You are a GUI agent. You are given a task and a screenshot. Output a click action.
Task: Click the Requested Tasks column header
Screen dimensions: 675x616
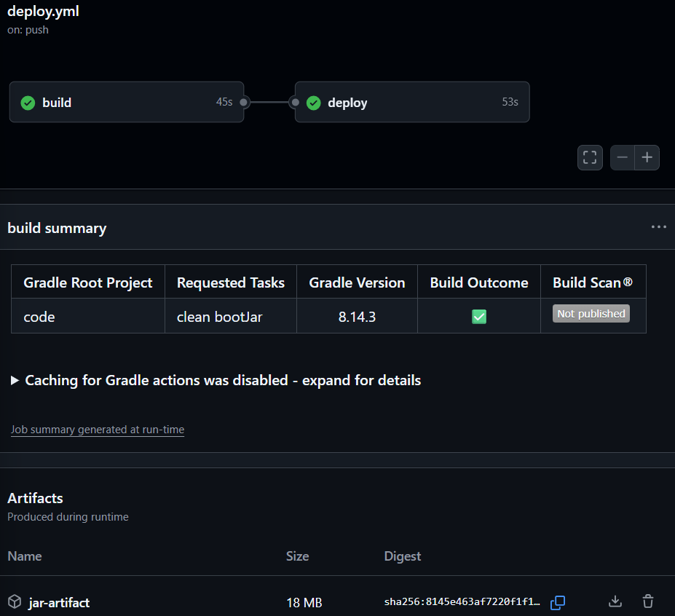tap(231, 283)
